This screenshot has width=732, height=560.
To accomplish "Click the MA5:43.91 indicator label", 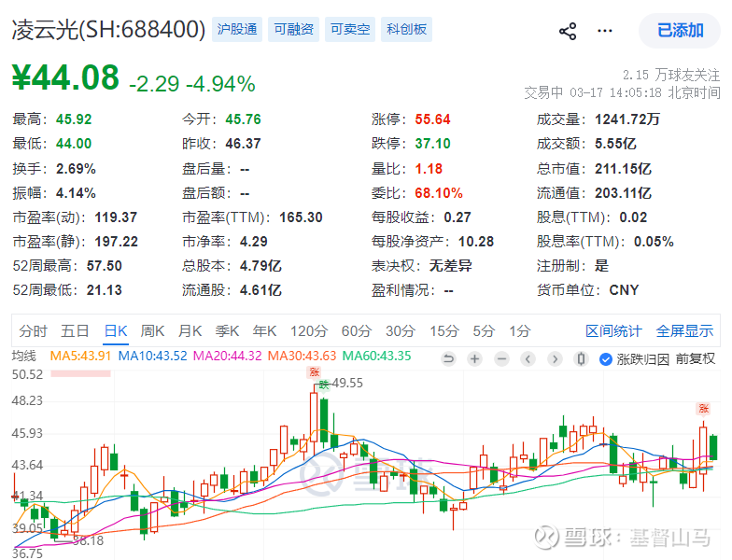I will tap(80, 357).
